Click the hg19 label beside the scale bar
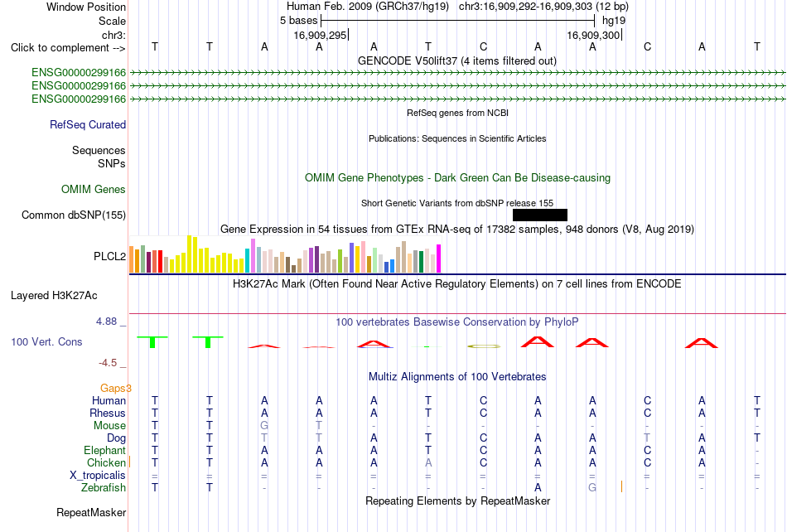 pos(614,21)
